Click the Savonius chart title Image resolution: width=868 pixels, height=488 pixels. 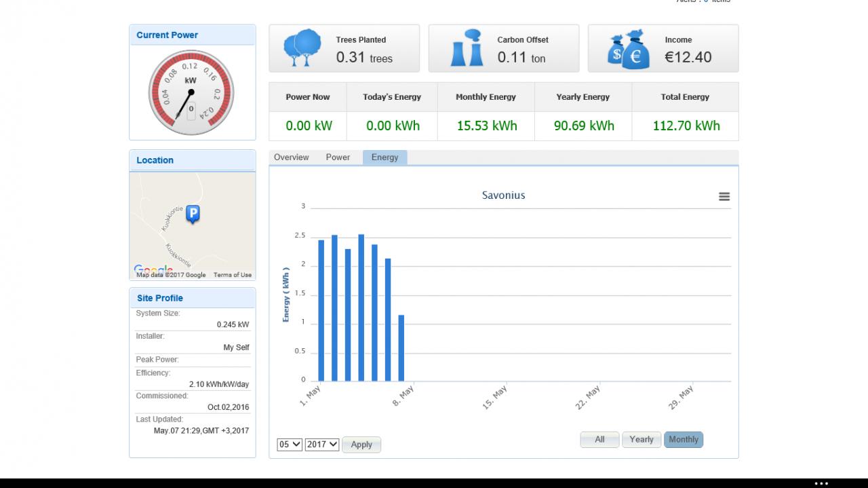click(504, 195)
